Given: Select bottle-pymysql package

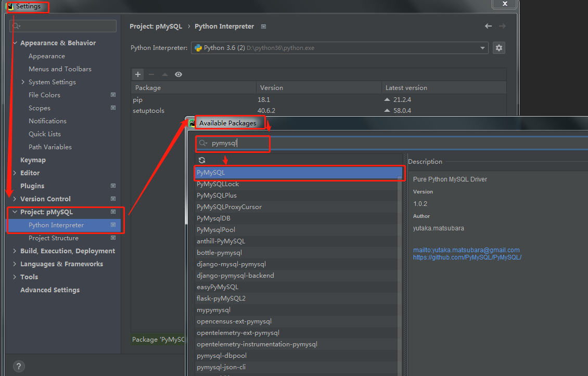Looking at the screenshot, I should click(x=296, y=253).
